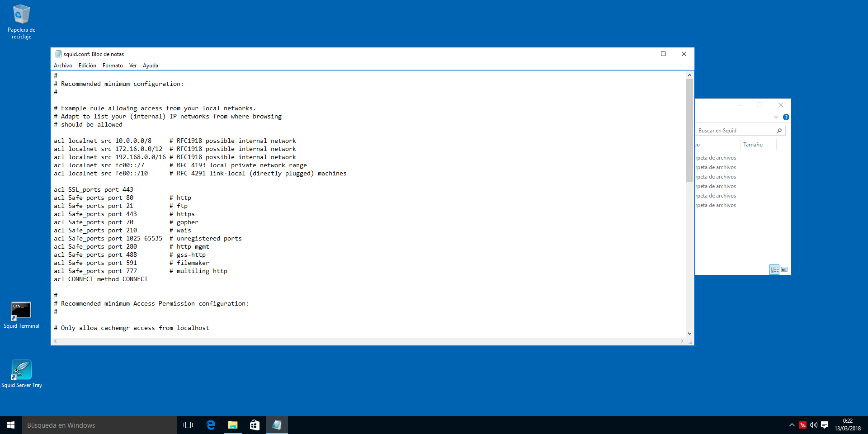Expand the Explorer ribbon chevron
Screen dimensions: 868x434
coord(776,117)
